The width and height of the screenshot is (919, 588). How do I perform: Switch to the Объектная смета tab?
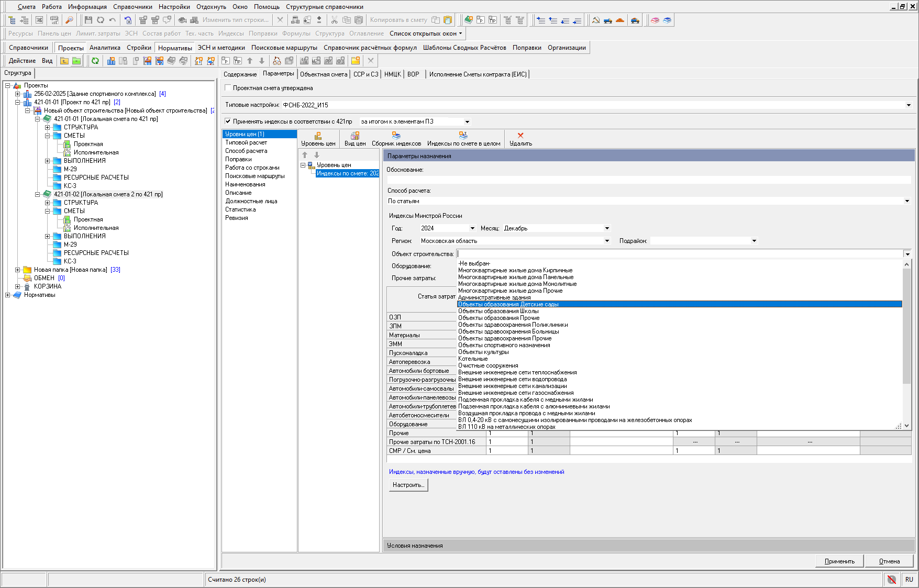pos(324,74)
